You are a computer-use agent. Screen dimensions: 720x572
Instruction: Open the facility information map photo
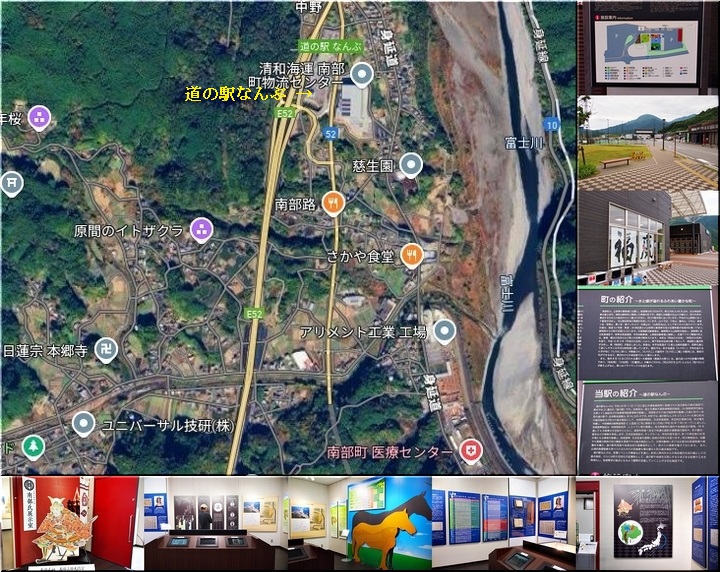(x=647, y=47)
